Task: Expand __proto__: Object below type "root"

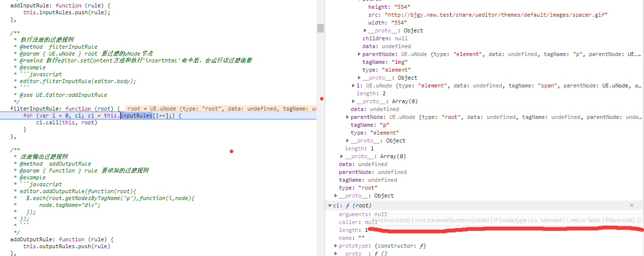Action: (x=336, y=196)
